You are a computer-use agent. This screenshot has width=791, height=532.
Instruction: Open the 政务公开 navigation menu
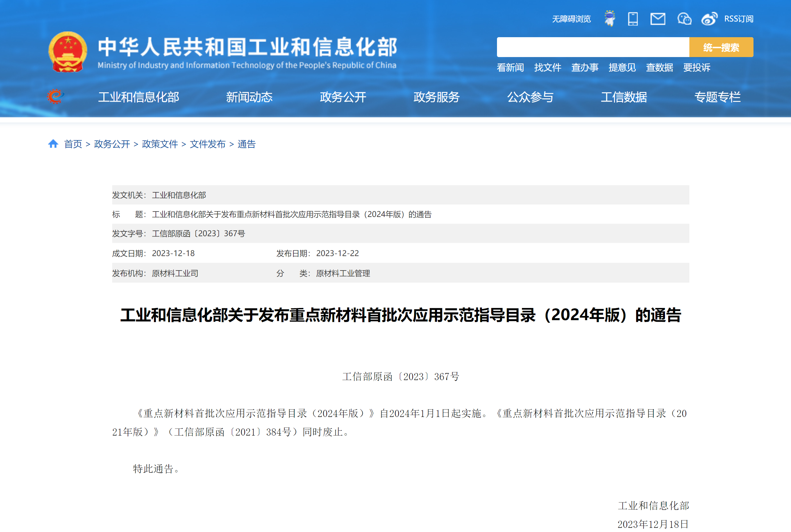[343, 97]
